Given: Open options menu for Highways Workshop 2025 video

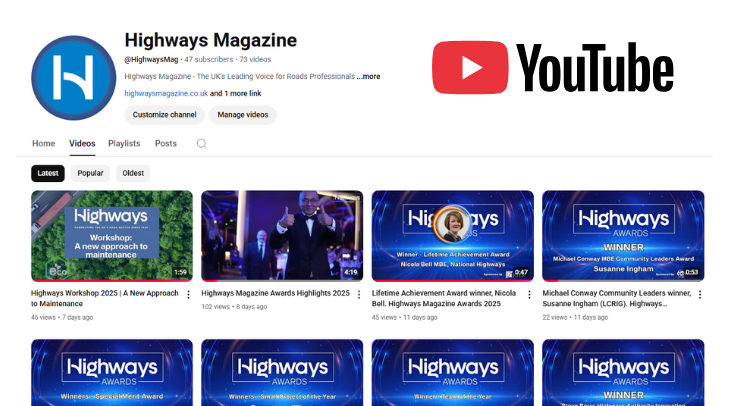Looking at the screenshot, I should click(x=188, y=295).
